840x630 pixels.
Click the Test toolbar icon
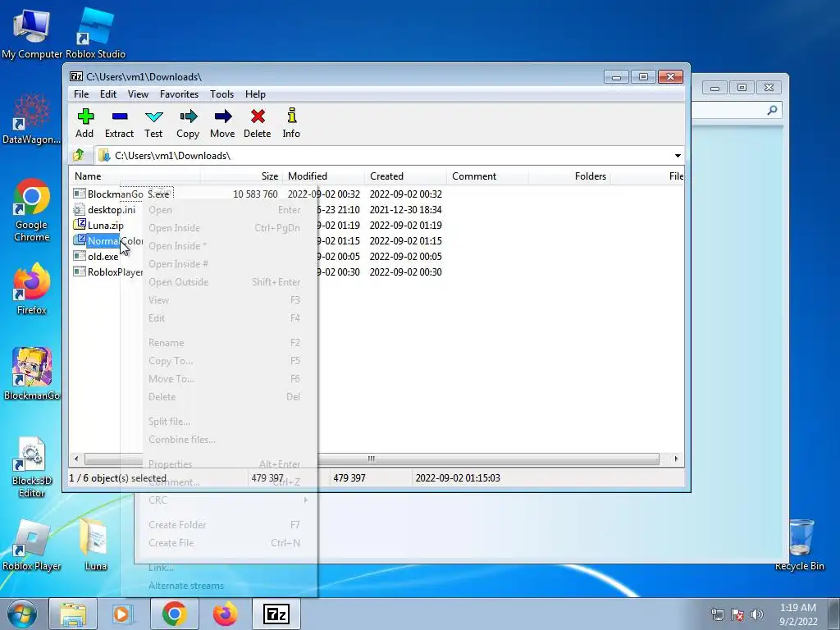pyautogui.click(x=153, y=116)
